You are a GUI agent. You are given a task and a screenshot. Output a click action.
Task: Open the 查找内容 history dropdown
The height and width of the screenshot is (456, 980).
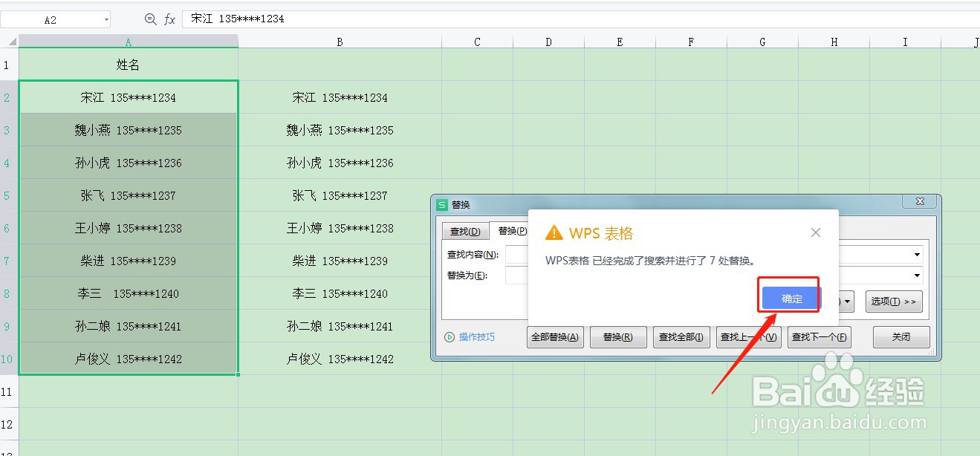point(918,253)
